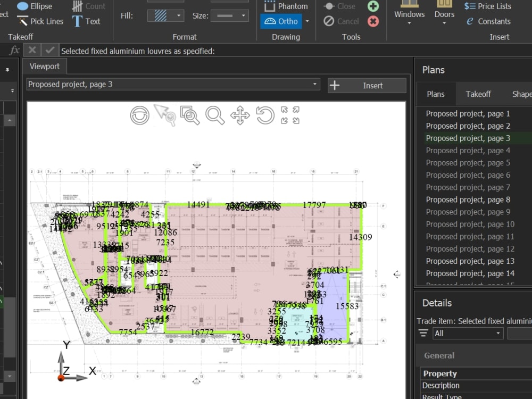This screenshot has width=532, height=399.
Task: Select the Ellipse takeoff tool
Action: [34, 6]
